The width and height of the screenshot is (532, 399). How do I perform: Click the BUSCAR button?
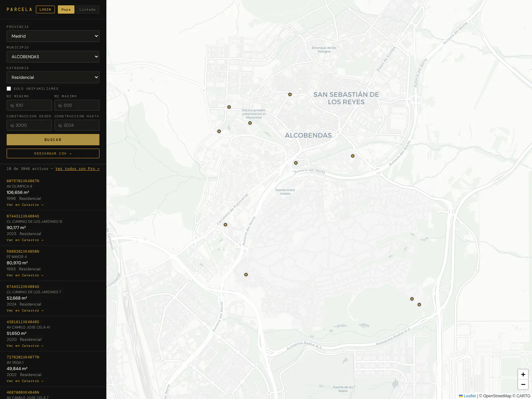(x=53, y=140)
